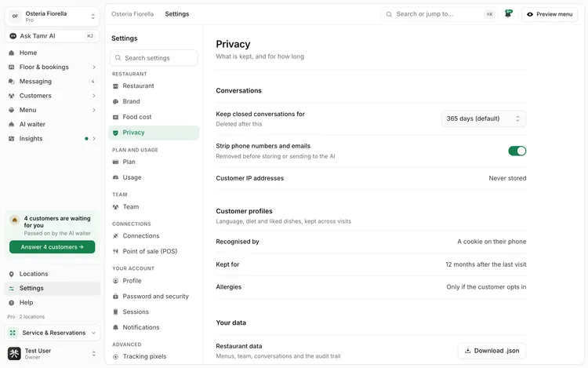Open Ask Tamr AI

click(x=52, y=36)
